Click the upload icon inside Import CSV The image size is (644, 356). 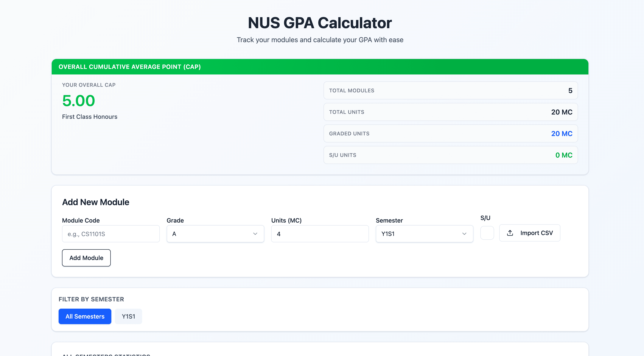(510, 233)
